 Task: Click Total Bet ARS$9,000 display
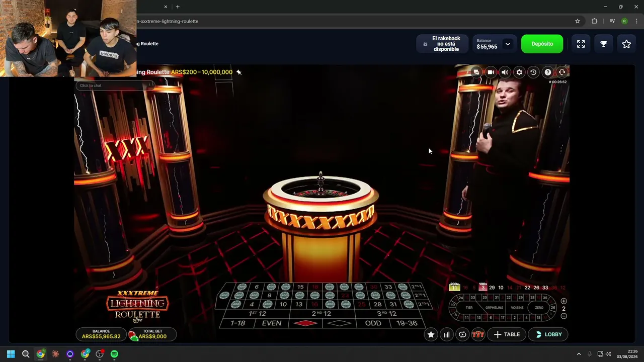click(x=152, y=334)
